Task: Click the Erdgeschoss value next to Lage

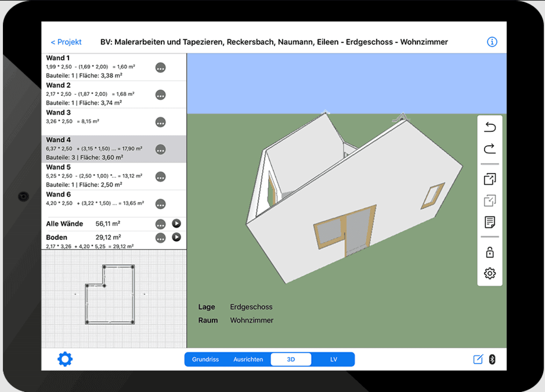Action: (251, 307)
